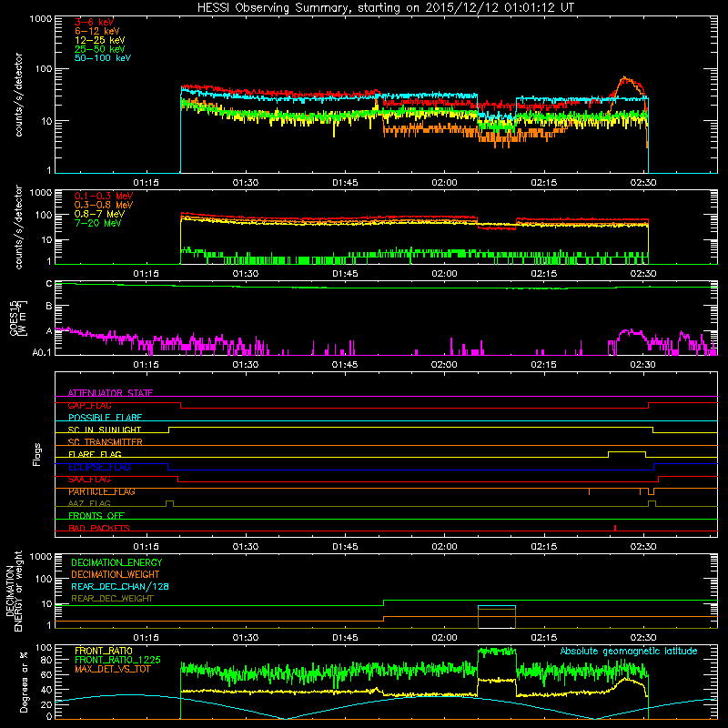Click the Absolute geomagnetic latitude label

pos(629,652)
